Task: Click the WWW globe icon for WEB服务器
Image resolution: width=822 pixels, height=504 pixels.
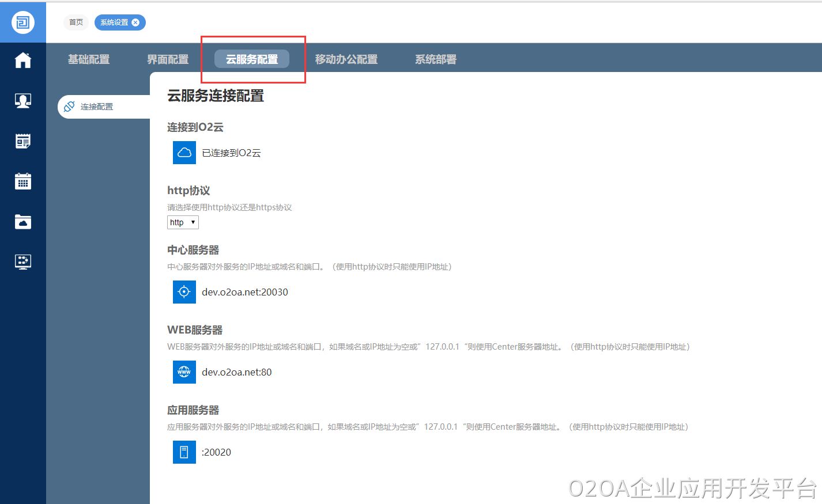Action: click(x=184, y=372)
